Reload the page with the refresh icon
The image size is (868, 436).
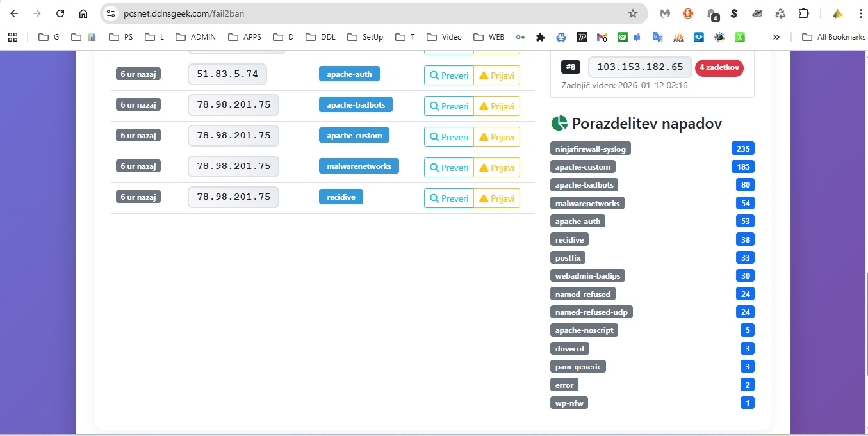[x=60, y=13]
